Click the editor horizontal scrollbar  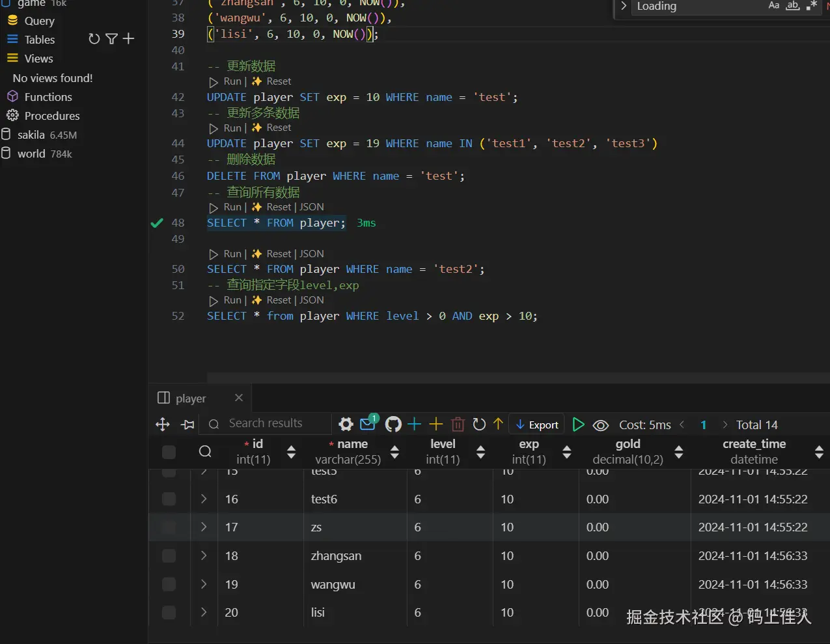(x=518, y=378)
